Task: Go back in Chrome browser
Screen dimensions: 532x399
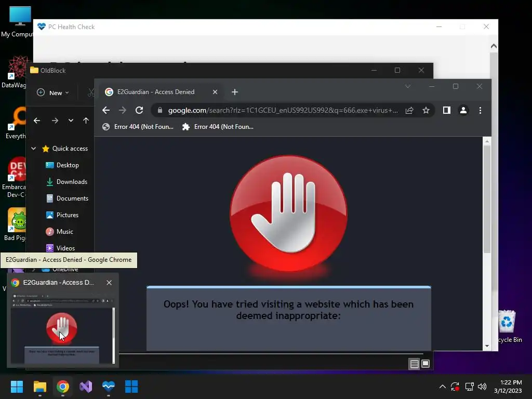Action: tap(106, 110)
